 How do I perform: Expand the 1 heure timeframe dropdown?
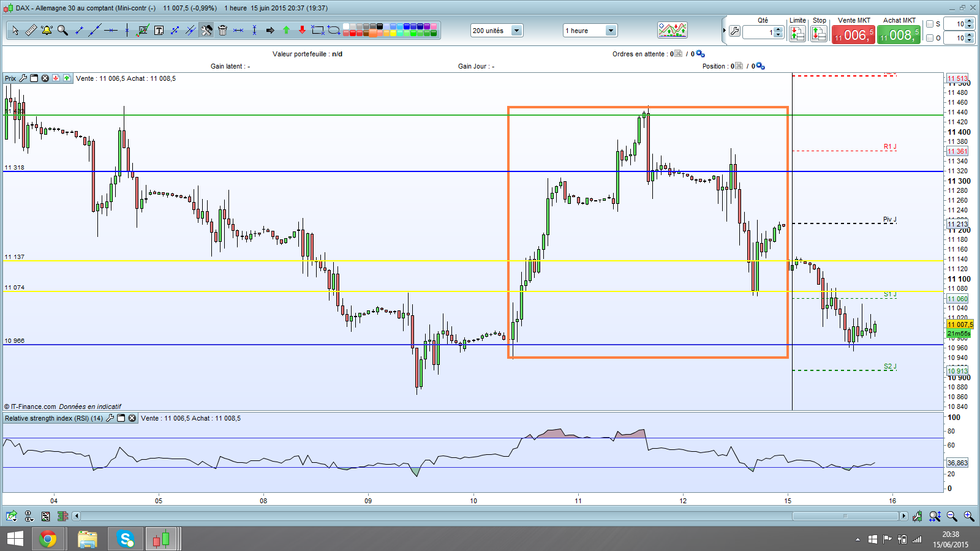click(x=611, y=31)
